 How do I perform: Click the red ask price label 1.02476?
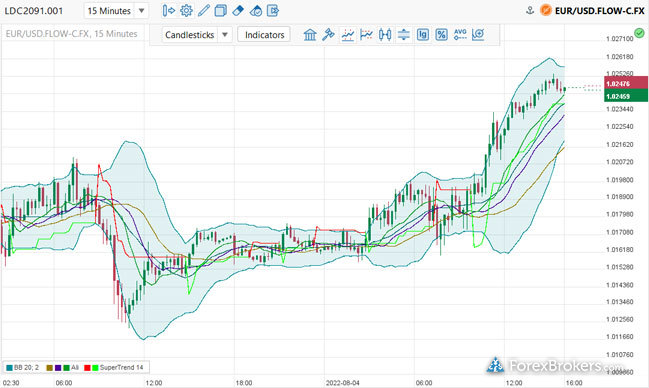coord(626,83)
